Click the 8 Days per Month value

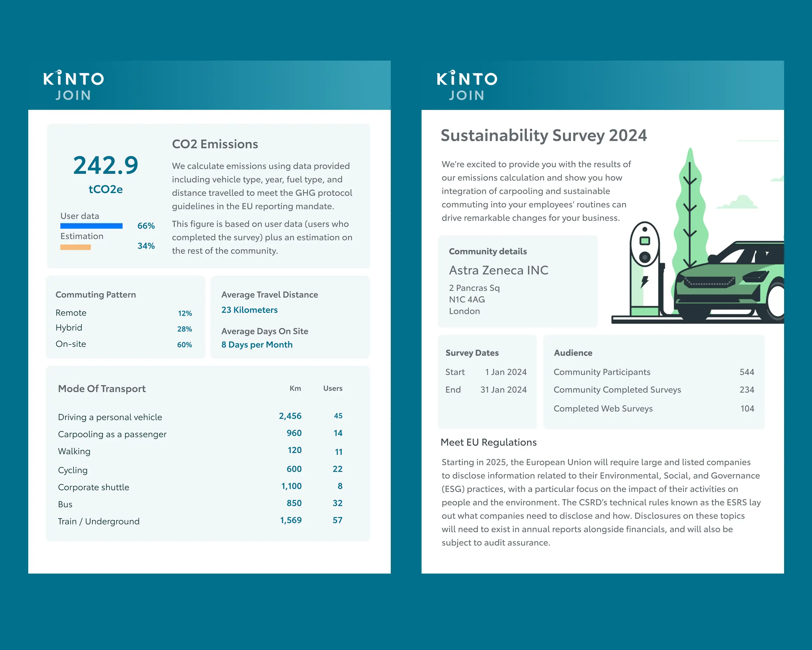pyautogui.click(x=257, y=345)
